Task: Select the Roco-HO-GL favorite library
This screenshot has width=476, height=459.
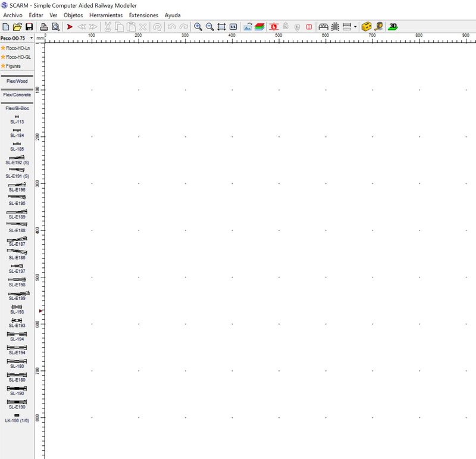Action: coord(16,57)
